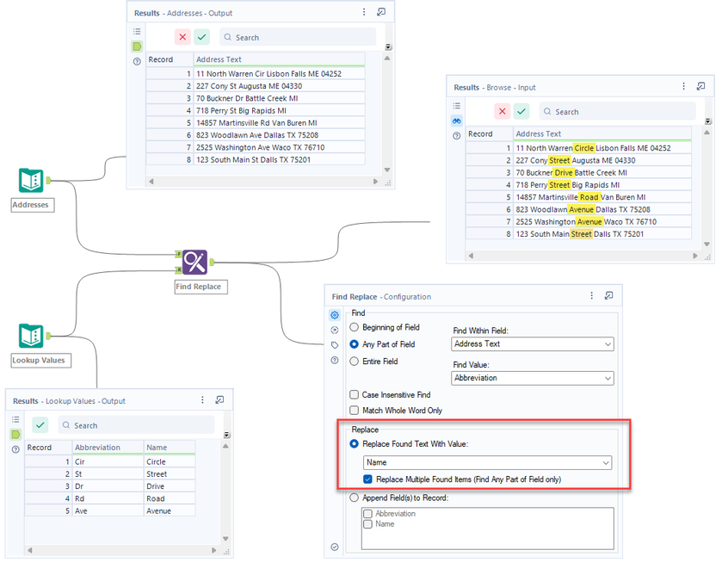Pop out the Browse Input results window
Image resolution: width=728 pixels, height=575 pixels.
tap(701, 86)
